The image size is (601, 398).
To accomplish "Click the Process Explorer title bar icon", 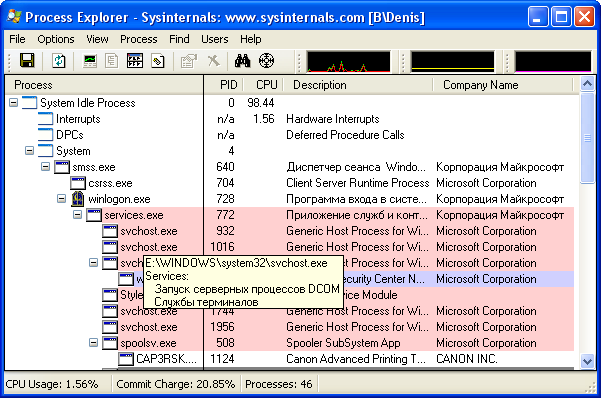I will point(14,17).
